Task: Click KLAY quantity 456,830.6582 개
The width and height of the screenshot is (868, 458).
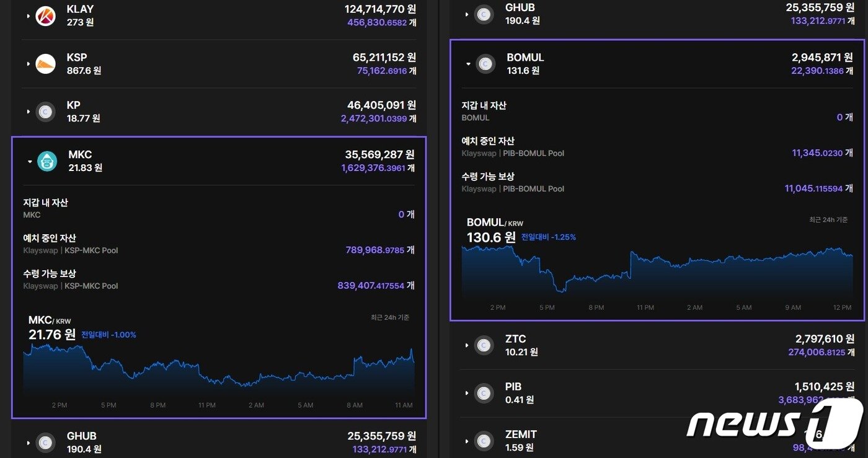Action: point(381,22)
